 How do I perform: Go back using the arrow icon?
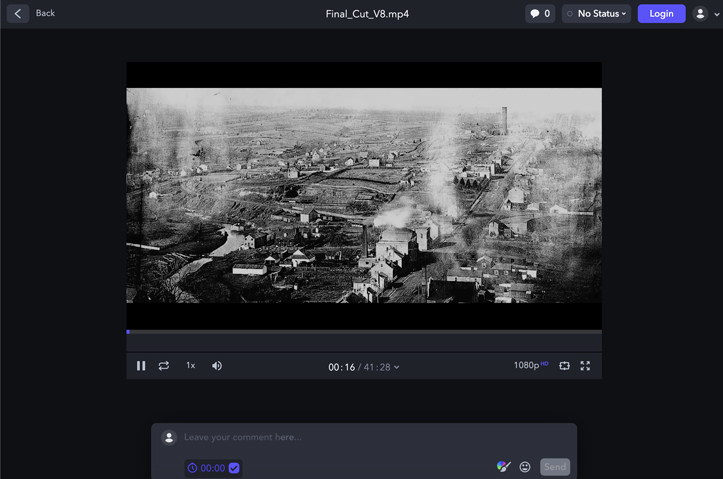point(18,14)
